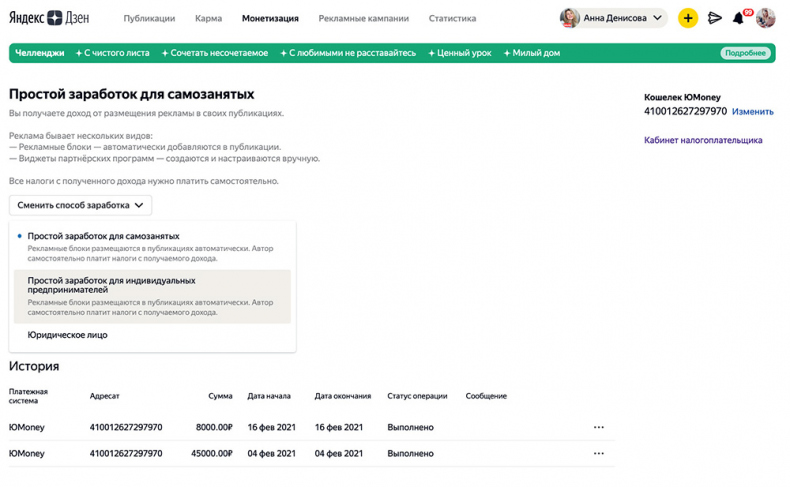
Task: Click the profile avatar at far right
Action: tap(766, 18)
